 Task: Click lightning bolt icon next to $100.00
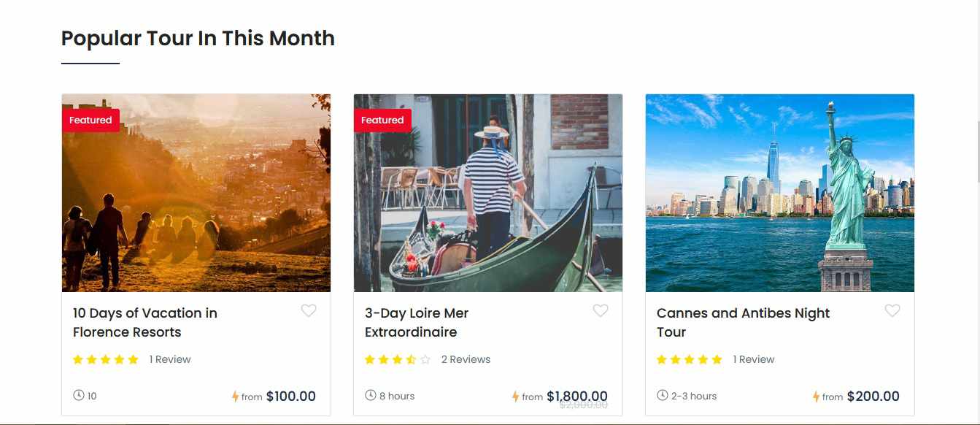point(235,397)
